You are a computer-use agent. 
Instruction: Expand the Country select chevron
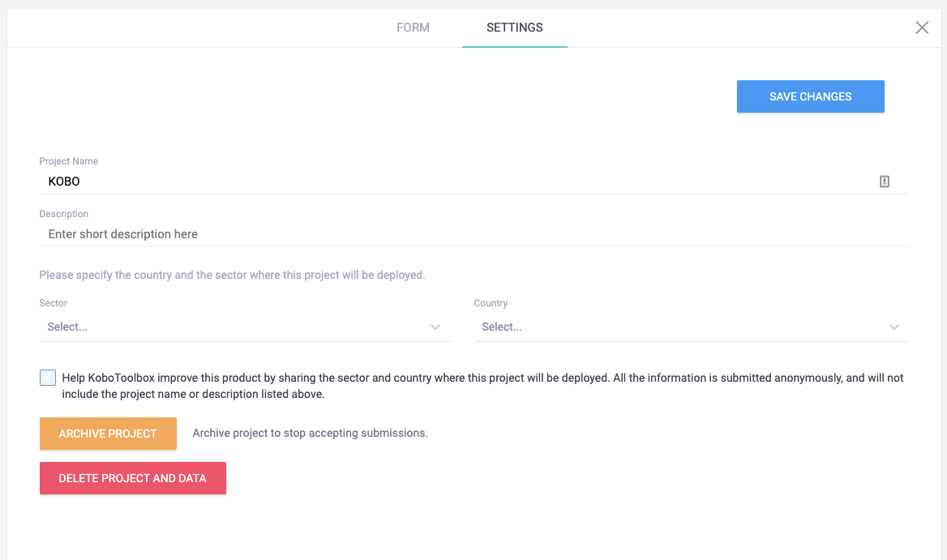[x=893, y=327]
